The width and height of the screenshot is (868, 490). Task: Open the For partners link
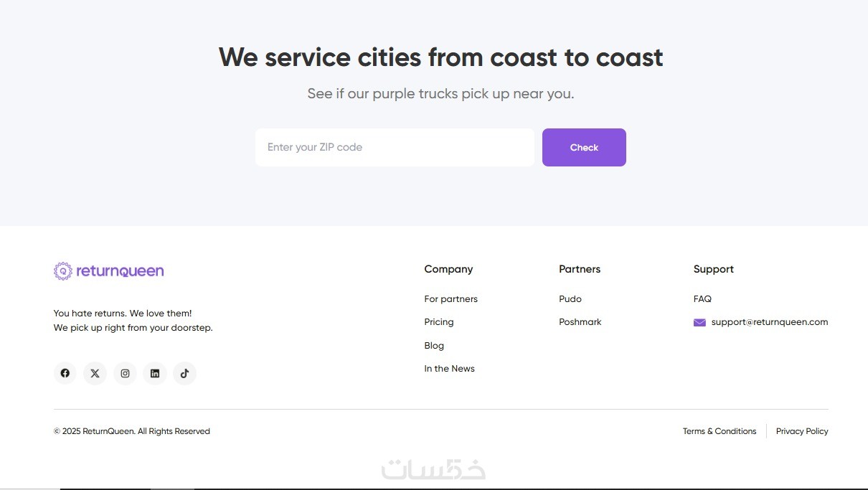click(450, 299)
